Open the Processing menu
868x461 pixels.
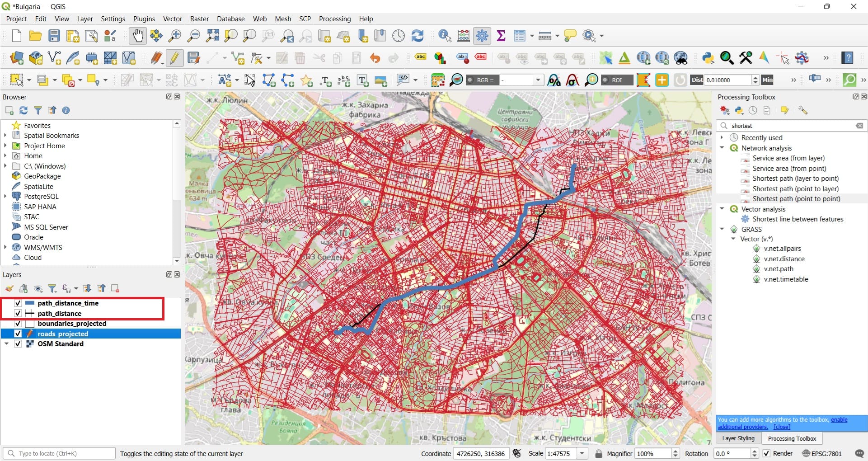335,19
